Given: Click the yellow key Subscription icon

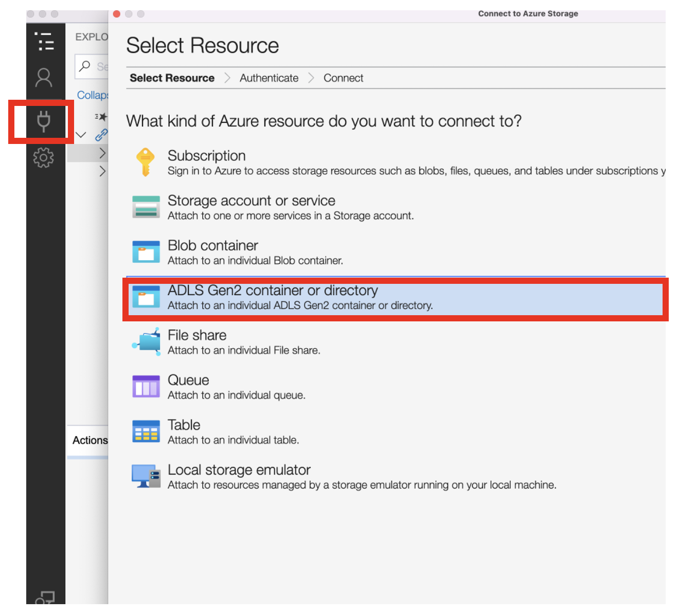Looking at the screenshot, I should pyautogui.click(x=146, y=162).
